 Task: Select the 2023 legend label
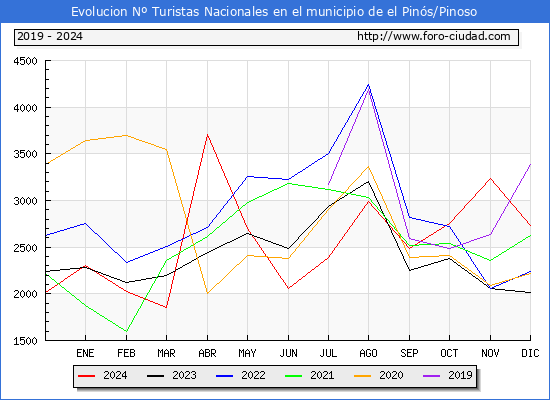pos(184,375)
